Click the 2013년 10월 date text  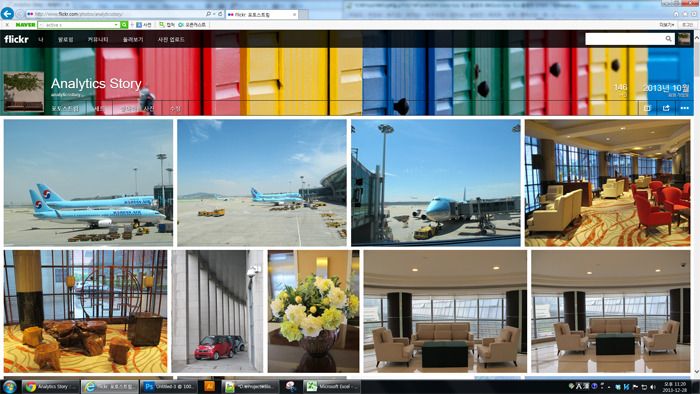666,88
